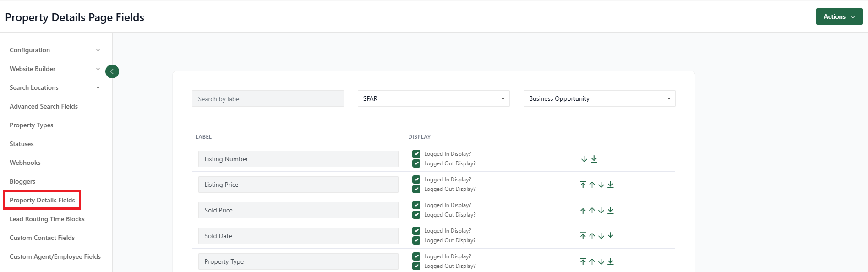Open the SFAR dropdown
This screenshot has height=272, width=868.
(x=434, y=98)
